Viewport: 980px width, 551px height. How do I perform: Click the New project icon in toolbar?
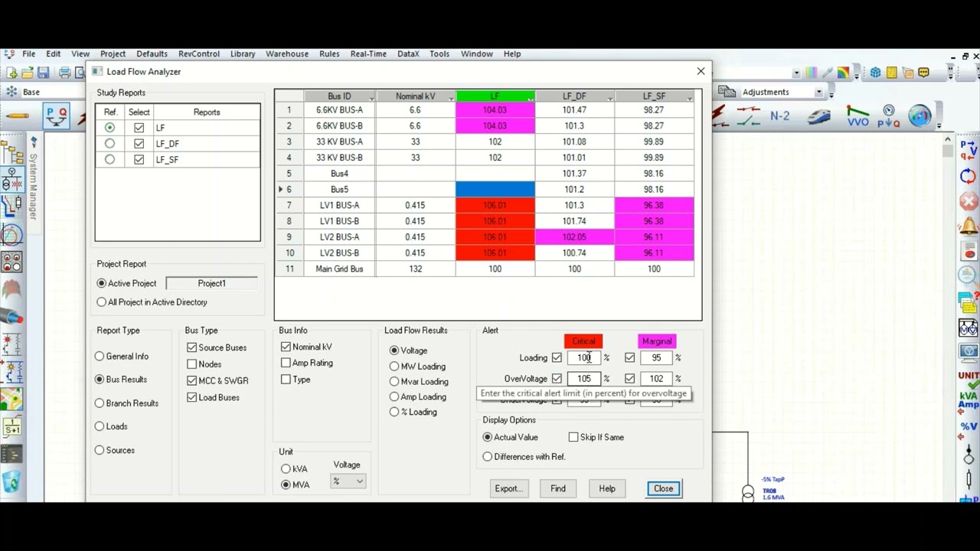(11, 73)
